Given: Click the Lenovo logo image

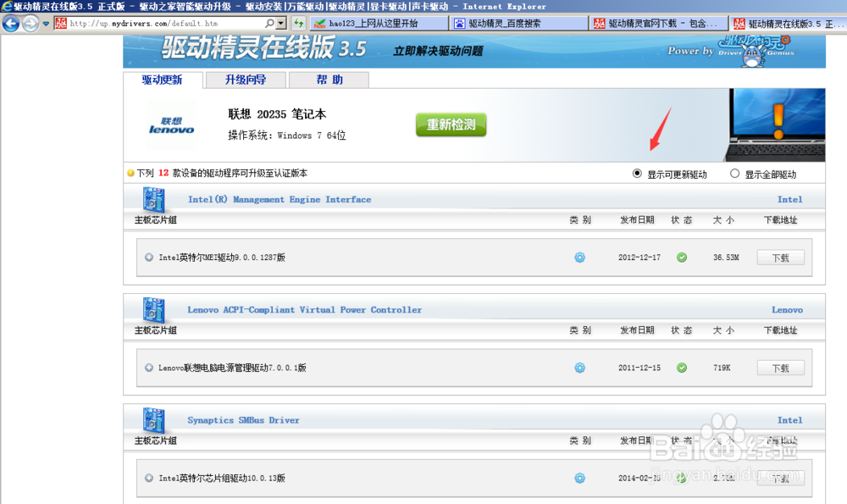Looking at the screenshot, I should click(x=171, y=125).
